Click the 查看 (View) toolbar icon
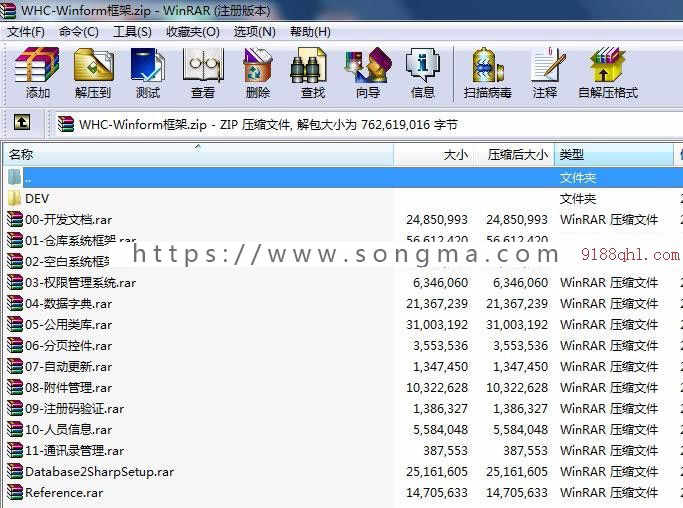Screen dimensions: 683x508 [203, 65]
